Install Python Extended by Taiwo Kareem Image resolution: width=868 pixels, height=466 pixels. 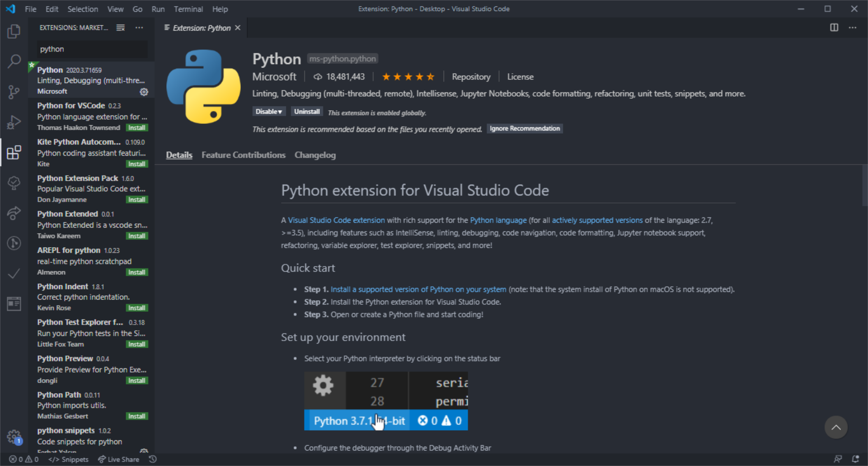click(x=137, y=236)
